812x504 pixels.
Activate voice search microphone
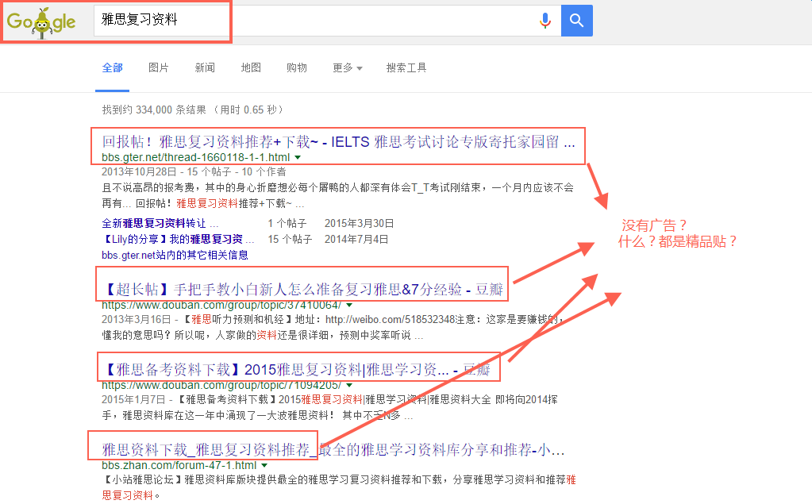click(x=545, y=21)
